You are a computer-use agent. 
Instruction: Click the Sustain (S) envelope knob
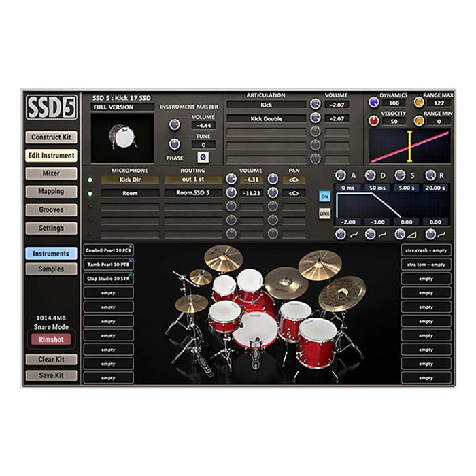coord(400,175)
